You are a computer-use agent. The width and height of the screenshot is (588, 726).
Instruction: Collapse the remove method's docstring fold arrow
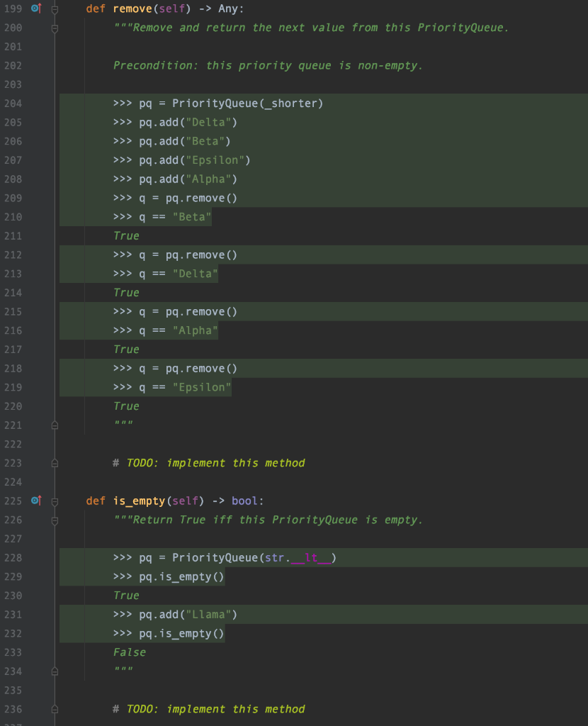tap(57, 27)
